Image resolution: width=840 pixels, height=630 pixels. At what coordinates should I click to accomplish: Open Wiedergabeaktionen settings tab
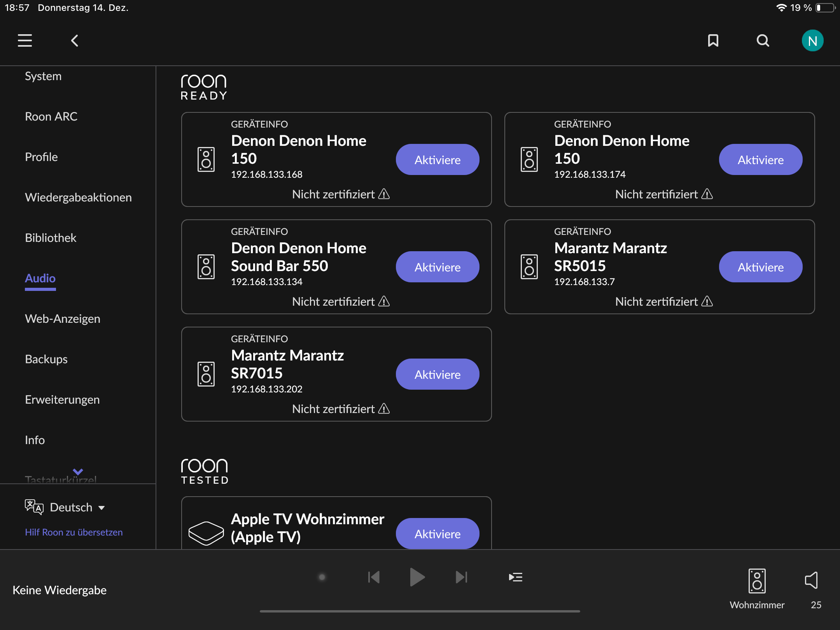point(78,197)
